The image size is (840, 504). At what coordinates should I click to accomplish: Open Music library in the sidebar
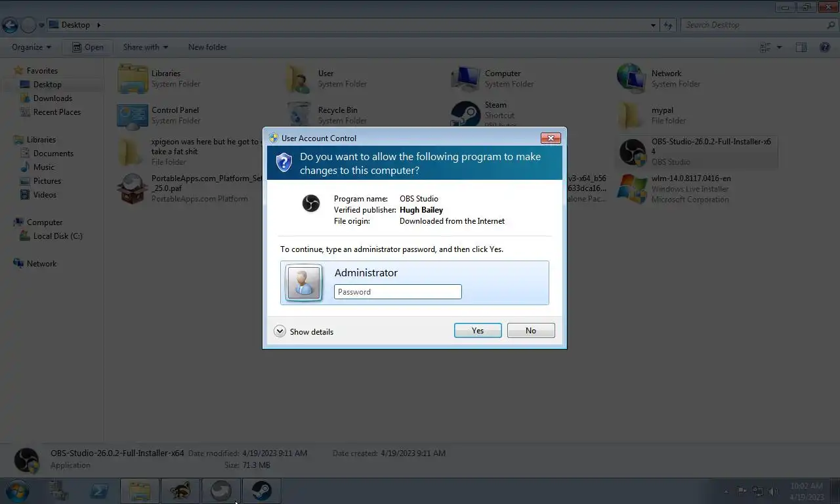coord(44,167)
